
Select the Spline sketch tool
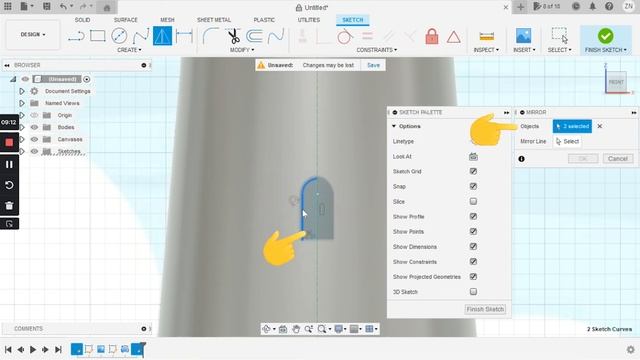pyautogui.click(x=141, y=36)
